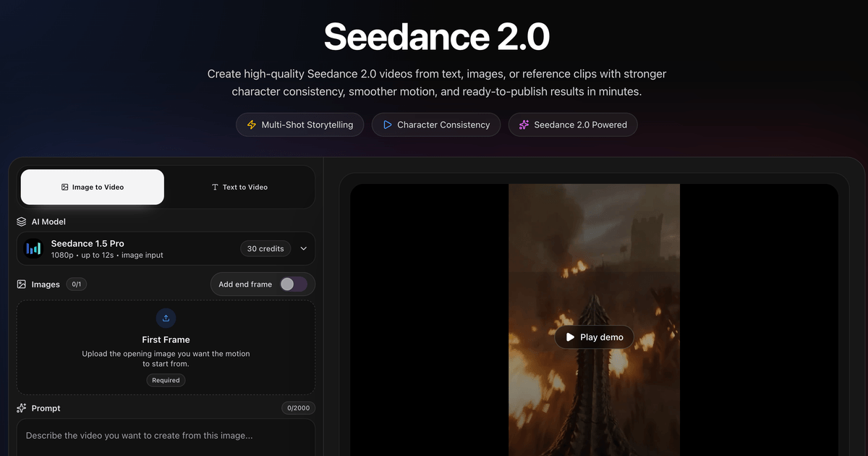Click the lightning icon on Multi-Shot Storytelling badge
This screenshot has height=456, width=868.
[251, 124]
